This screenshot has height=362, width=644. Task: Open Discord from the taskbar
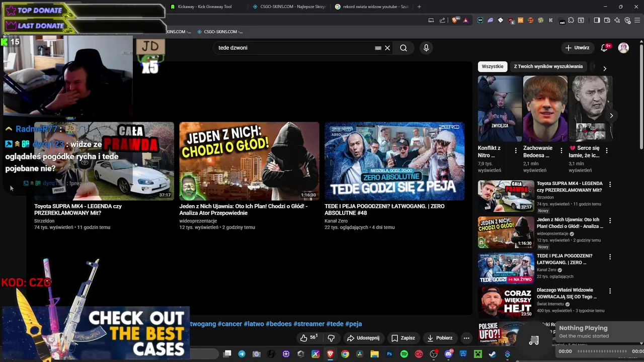point(448,354)
